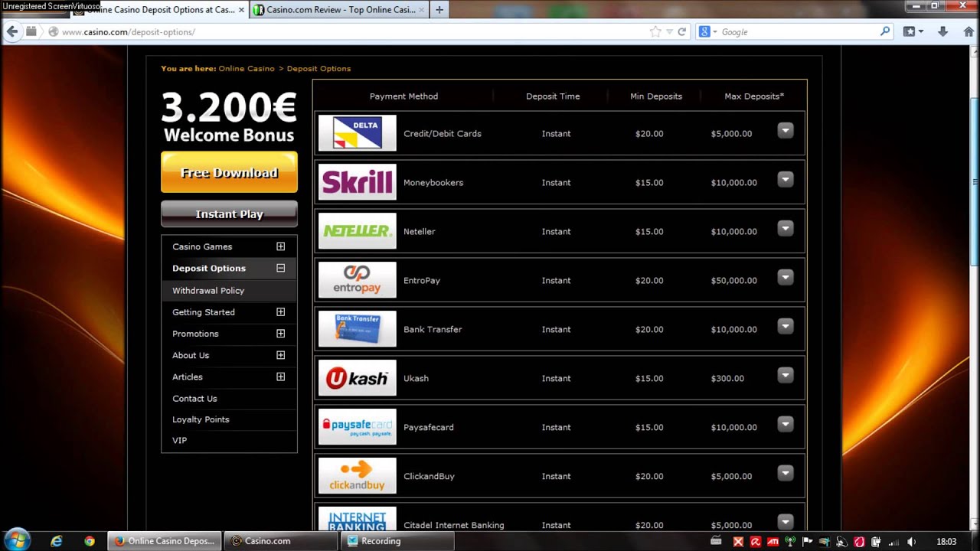The width and height of the screenshot is (980, 551).
Task: Click the Max Deposits* column header
Action: pyautogui.click(x=754, y=96)
